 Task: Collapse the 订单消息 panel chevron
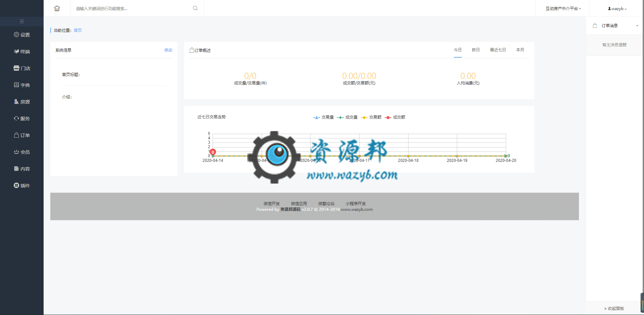(637, 25)
